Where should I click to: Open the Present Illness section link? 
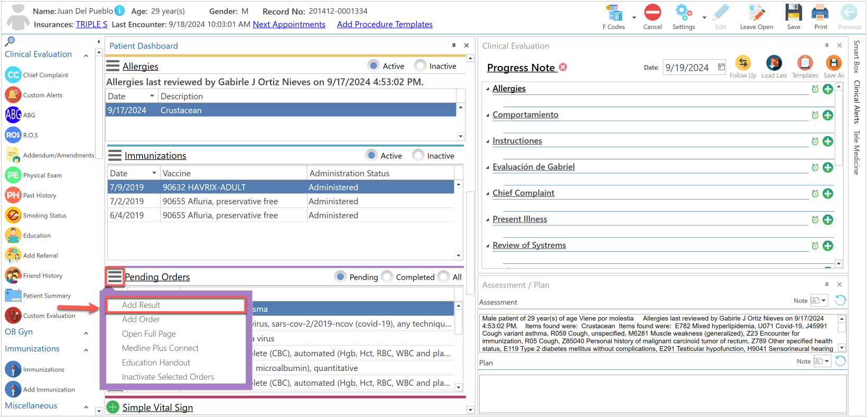(x=520, y=219)
